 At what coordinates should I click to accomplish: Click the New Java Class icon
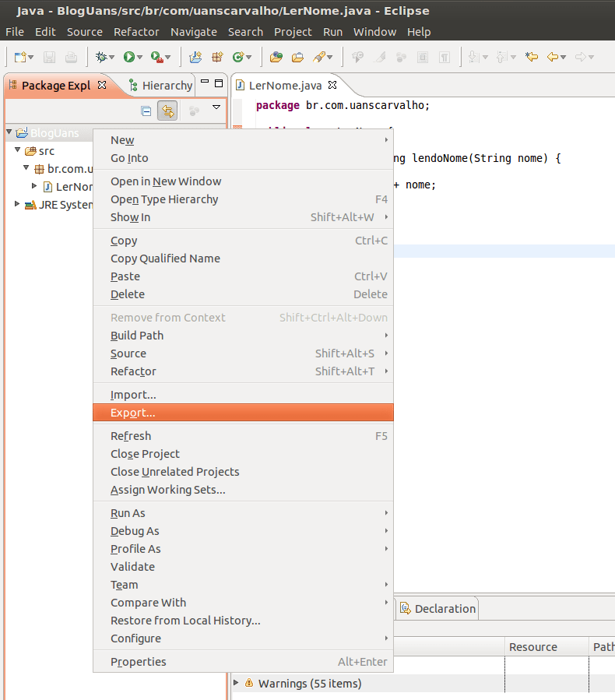point(238,57)
